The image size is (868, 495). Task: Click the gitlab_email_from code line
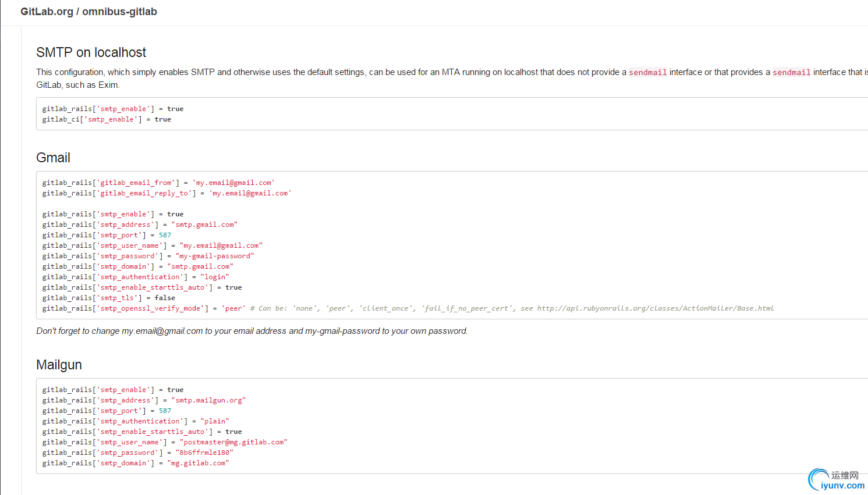pyautogui.click(x=158, y=183)
